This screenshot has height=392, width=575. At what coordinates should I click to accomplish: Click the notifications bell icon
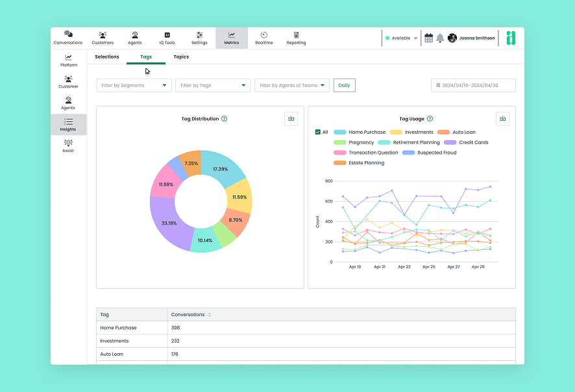pos(440,38)
